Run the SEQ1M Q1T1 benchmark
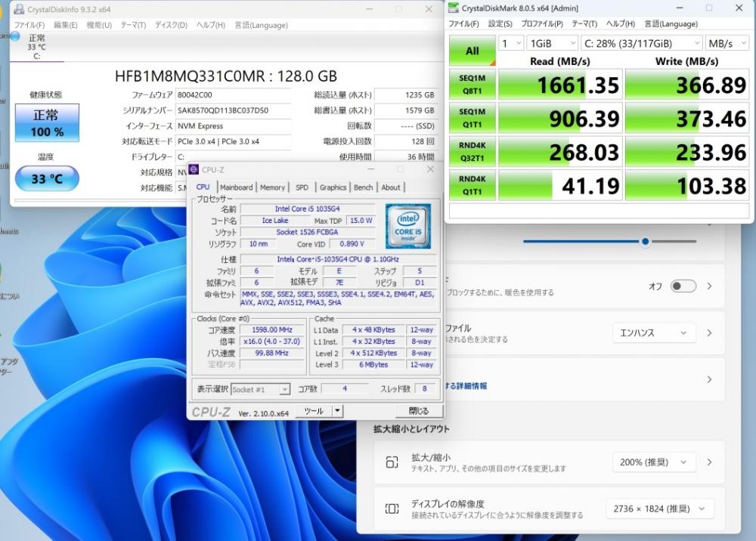This screenshot has width=756, height=541. coord(472,118)
